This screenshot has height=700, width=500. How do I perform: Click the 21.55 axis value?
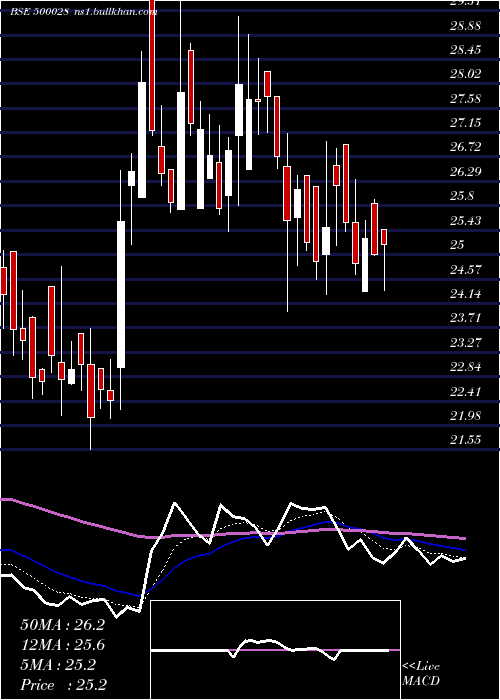tap(465, 440)
